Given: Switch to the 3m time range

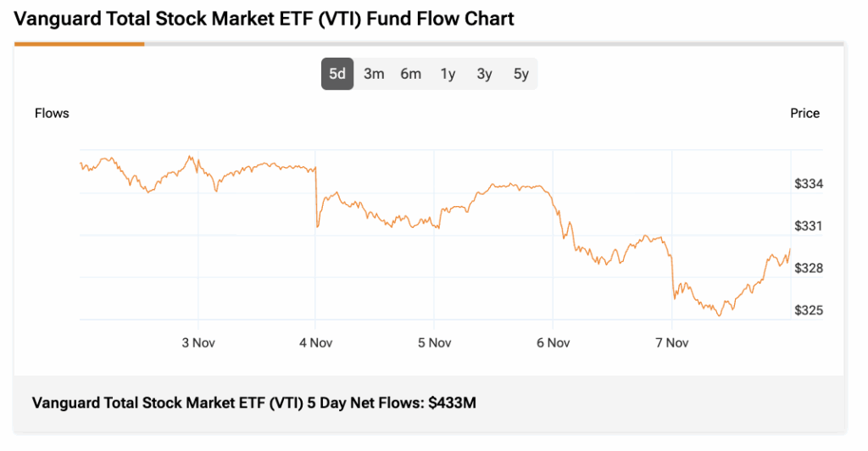Looking at the screenshot, I should (374, 74).
